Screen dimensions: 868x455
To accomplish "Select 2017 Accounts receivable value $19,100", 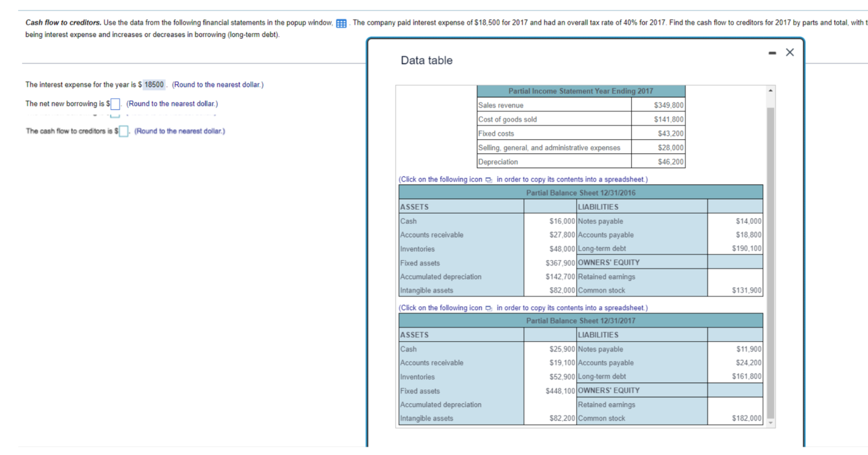I will (562, 362).
